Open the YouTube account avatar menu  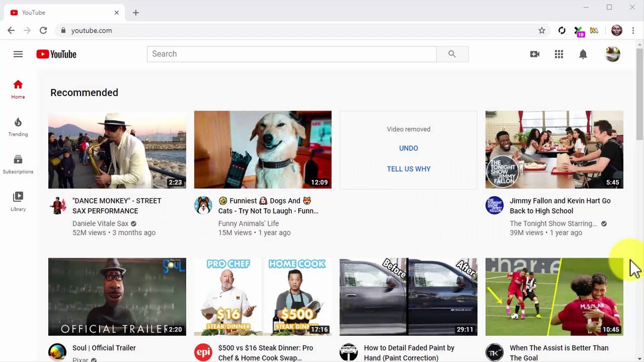point(612,54)
